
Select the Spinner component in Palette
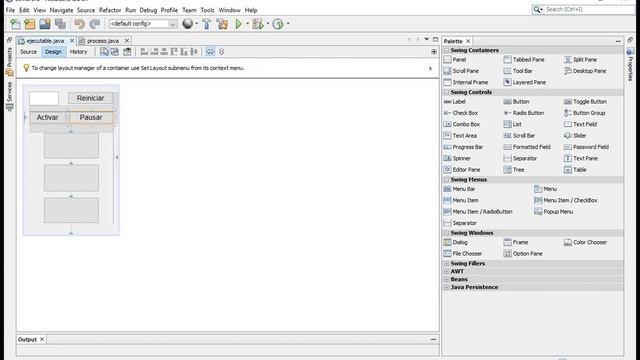click(457, 158)
